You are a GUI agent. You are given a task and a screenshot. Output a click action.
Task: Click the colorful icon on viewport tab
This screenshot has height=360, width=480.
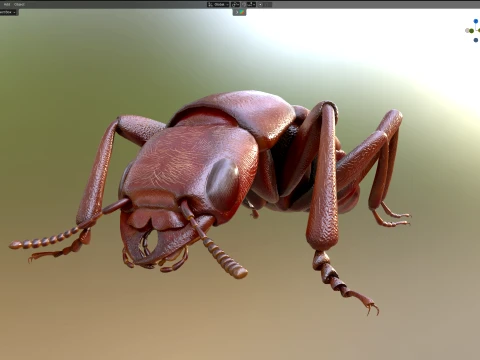tap(242, 12)
